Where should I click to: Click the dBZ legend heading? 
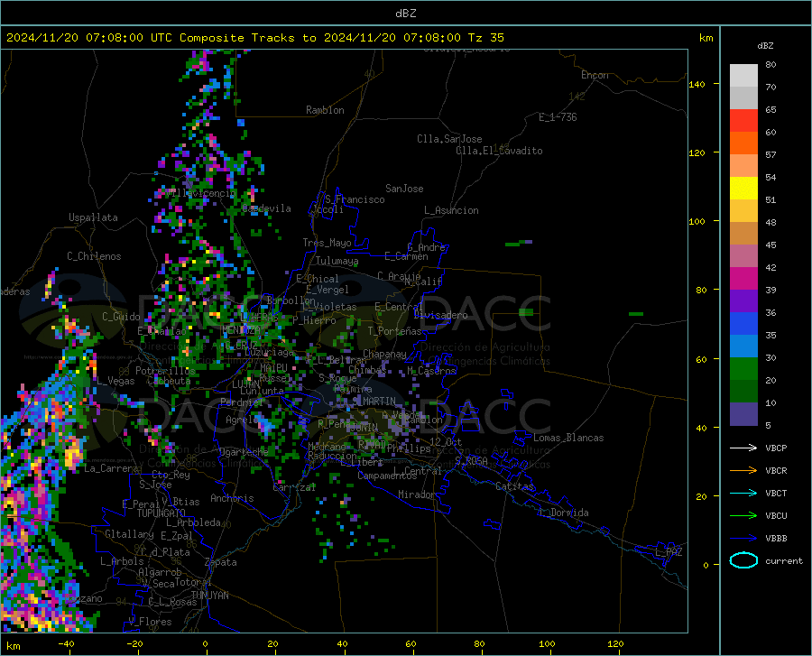click(x=765, y=45)
